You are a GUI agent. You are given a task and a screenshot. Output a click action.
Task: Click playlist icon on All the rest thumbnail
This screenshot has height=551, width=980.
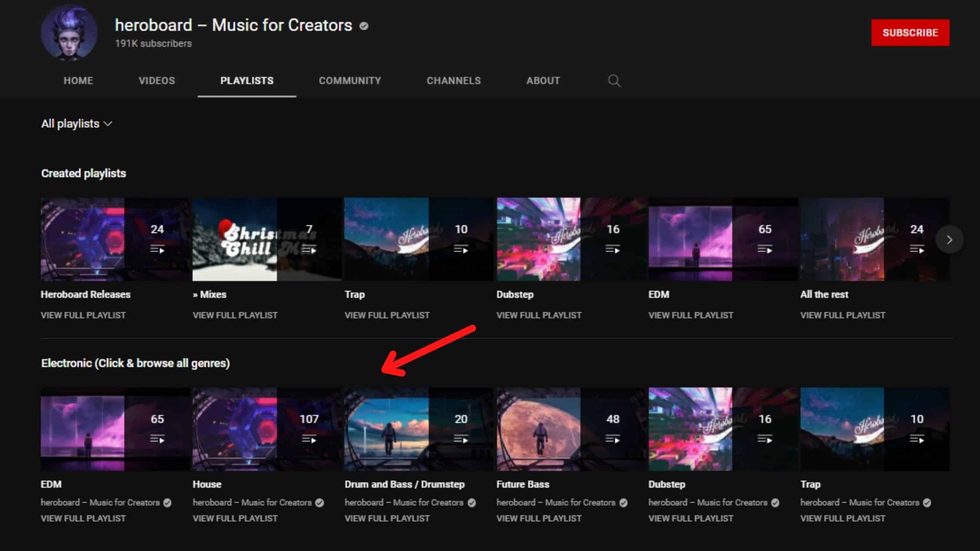click(917, 249)
